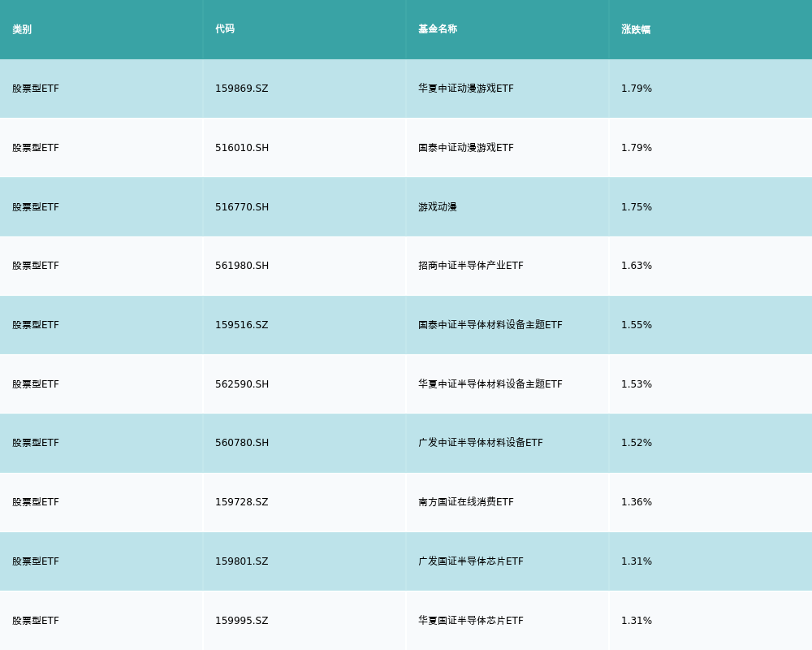The image size is (812, 650).
Task: Select code 159869.SZ
Action: [x=242, y=89]
